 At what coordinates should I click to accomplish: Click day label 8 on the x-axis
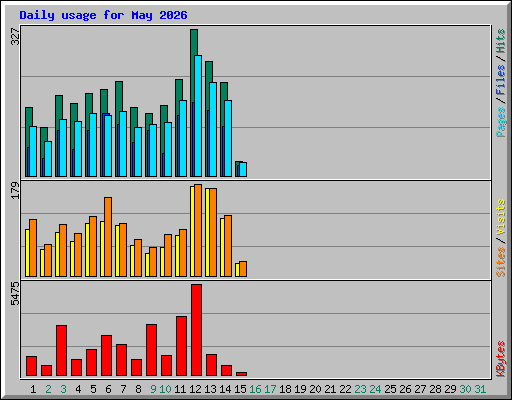[x=138, y=389]
